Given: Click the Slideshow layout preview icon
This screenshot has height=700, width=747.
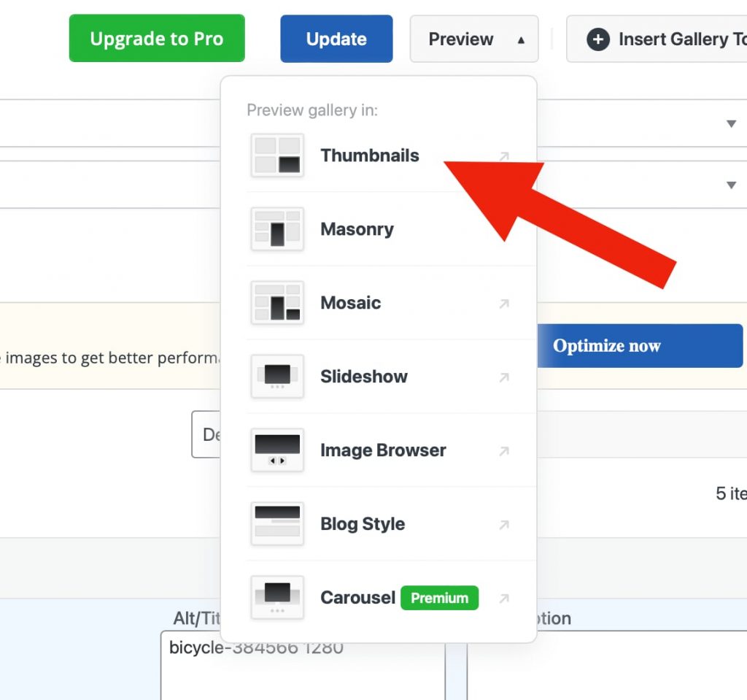Looking at the screenshot, I should click(277, 377).
